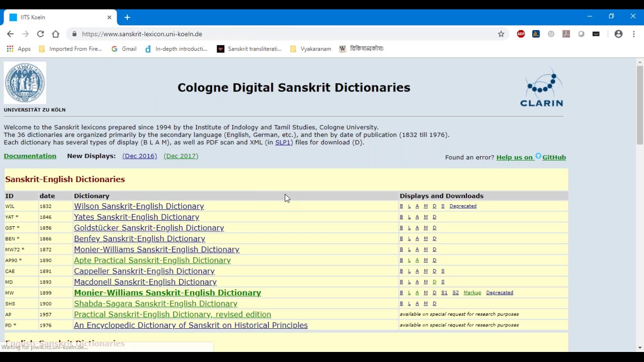Screen dimensions: 644x362
Task: Open the Documentation link
Action: [30, 156]
